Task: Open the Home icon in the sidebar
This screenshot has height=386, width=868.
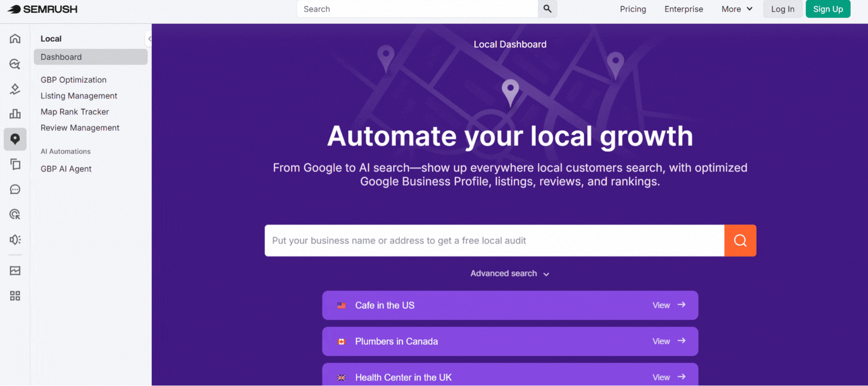Action: tap(15, 38)
